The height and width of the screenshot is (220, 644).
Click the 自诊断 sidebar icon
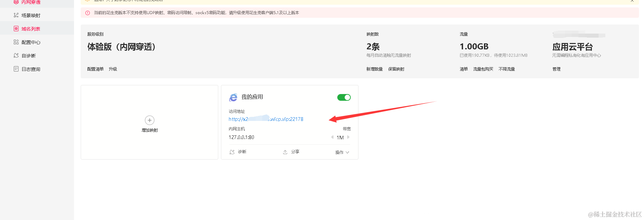(16, 55)
